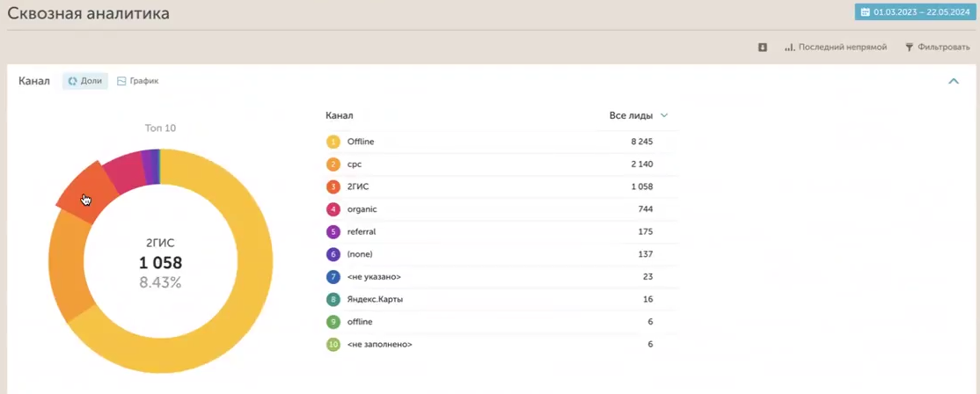
Task: Click the Все лиды column header
Action: [x=632, y=115]
